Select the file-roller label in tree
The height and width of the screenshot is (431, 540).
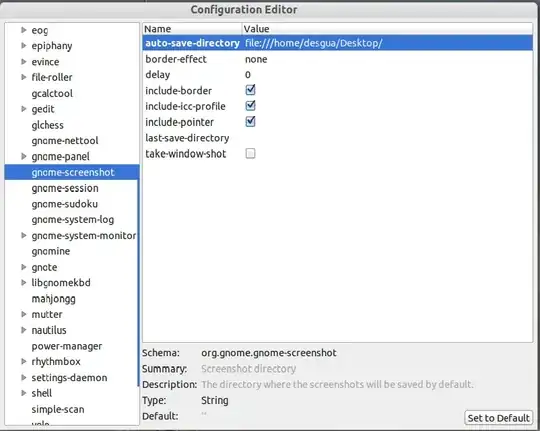(52, 77)
